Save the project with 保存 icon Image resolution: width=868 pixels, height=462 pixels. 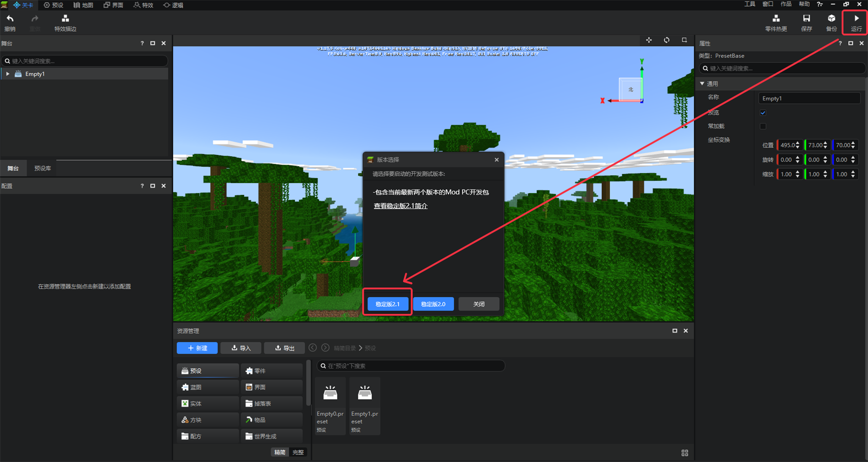tap(807, 22)
